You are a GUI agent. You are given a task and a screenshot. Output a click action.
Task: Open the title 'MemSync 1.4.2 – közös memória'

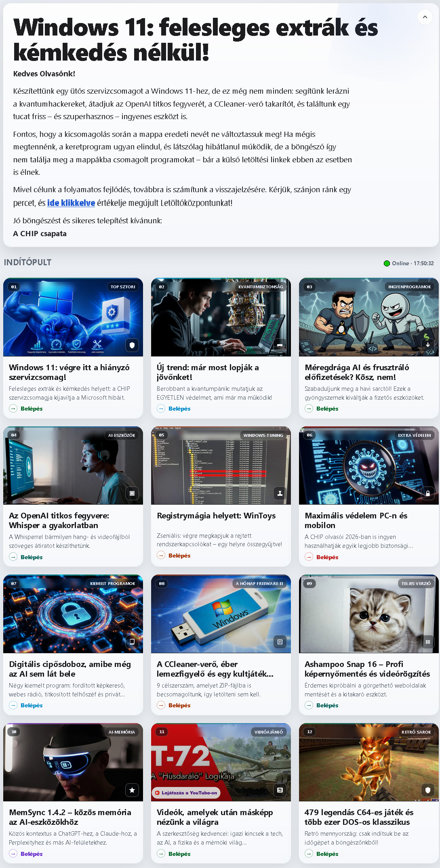70,817
